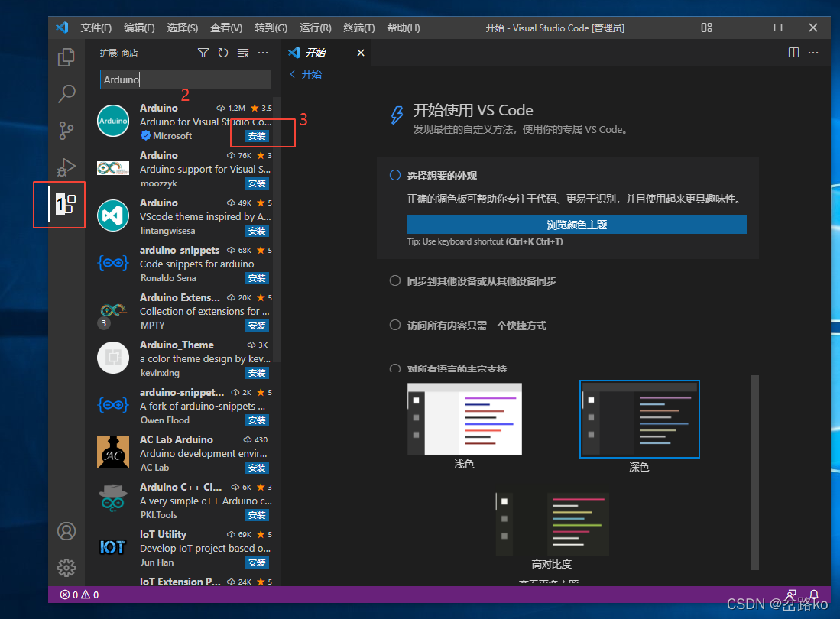Open the 选择(S) menu
Image resolution: width=840 pixels, height=619 pixels.
click(182, 28)
